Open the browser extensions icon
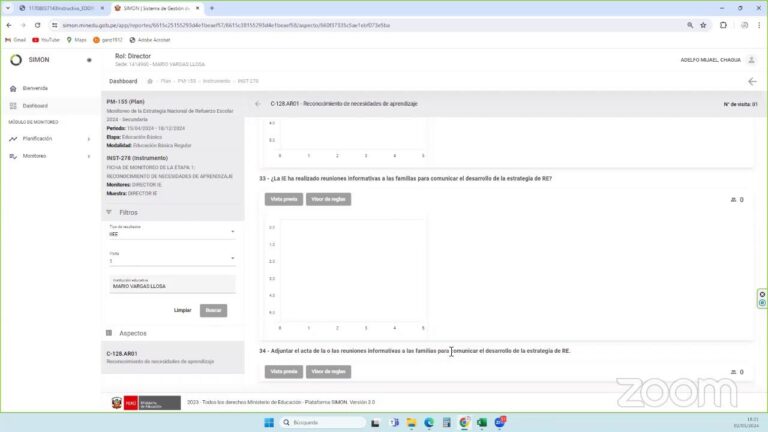The image size is (768, 432). [x=723, y=25]
